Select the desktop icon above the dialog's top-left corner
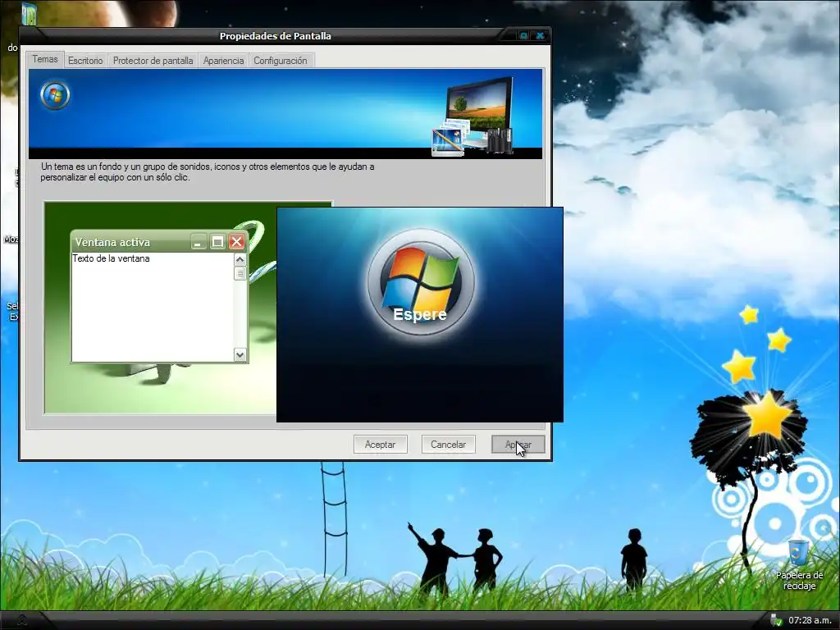 click(x=29, y=13)
